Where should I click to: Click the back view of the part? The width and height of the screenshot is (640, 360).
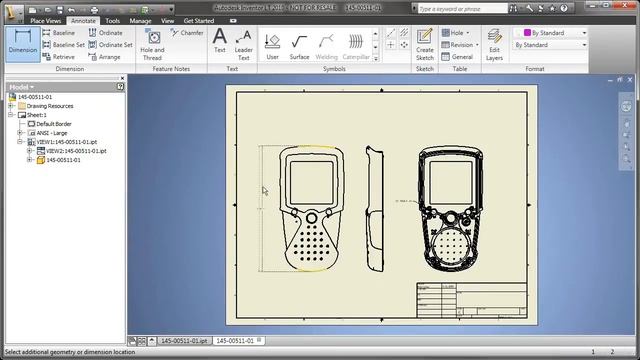(x=451, y=209)
